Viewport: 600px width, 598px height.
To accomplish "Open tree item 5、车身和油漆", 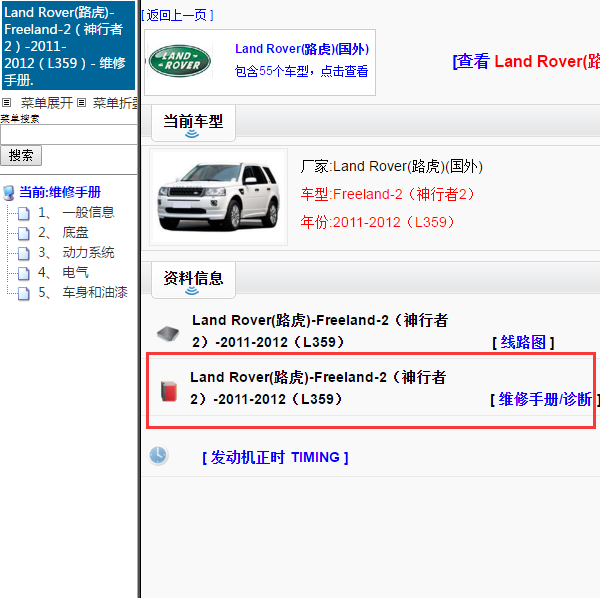I will (x=83, y=292).
